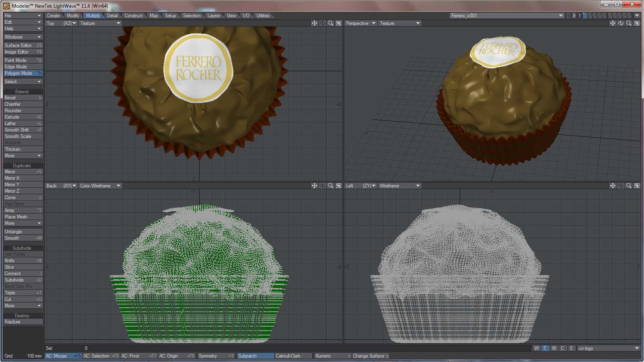Click the Fracture button
644x362 pixels.
[x=23, y=322]
